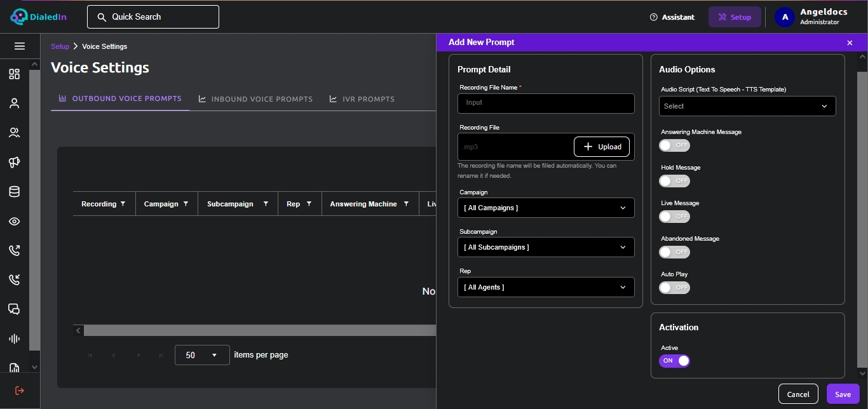This screenshot has width=868, height=409.
Task: Close the Add New Prompt panel
Action: click(x=850, y=43)
